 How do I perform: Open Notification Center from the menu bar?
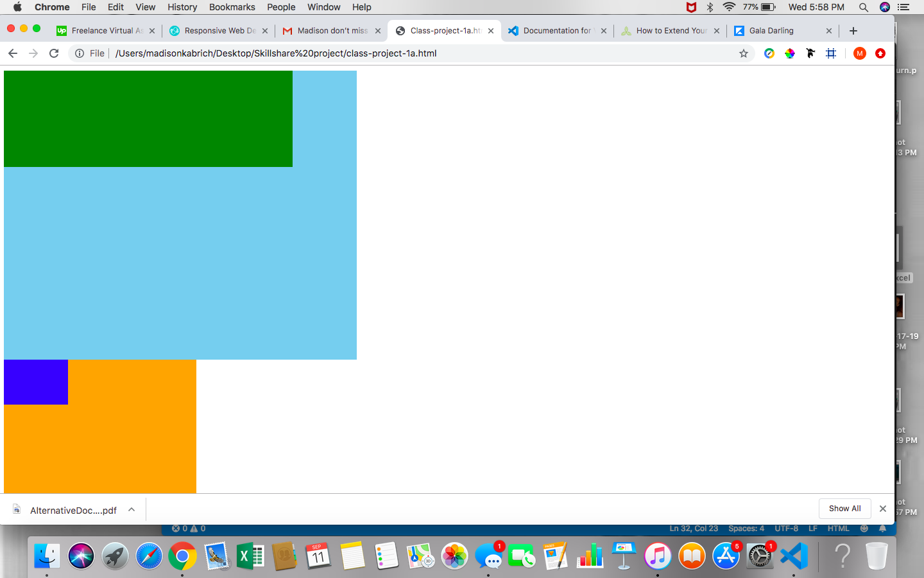coord(904,7)
